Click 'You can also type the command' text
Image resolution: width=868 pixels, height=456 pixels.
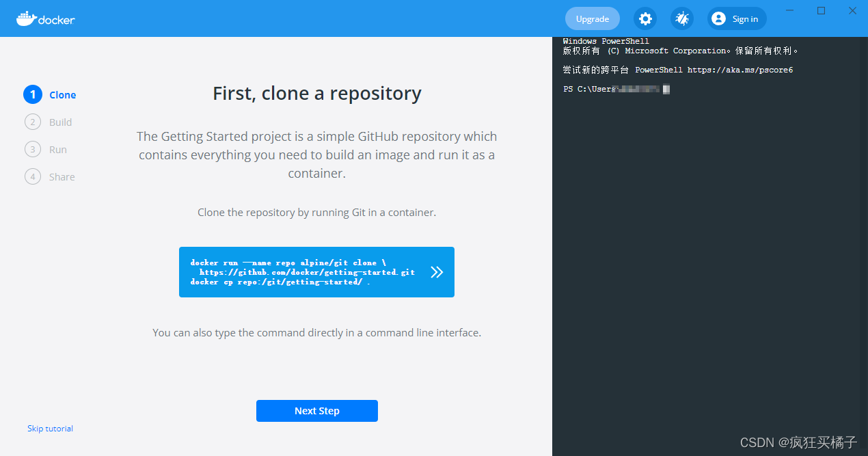(x=317, y=333)
